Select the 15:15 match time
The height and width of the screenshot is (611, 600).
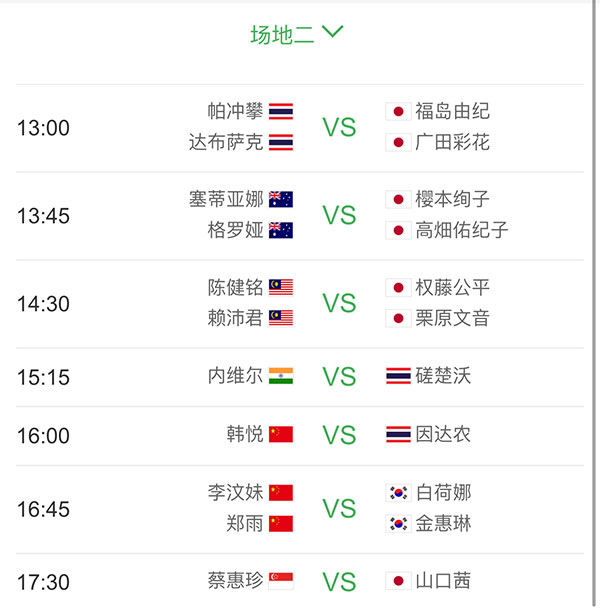point(43,376)
